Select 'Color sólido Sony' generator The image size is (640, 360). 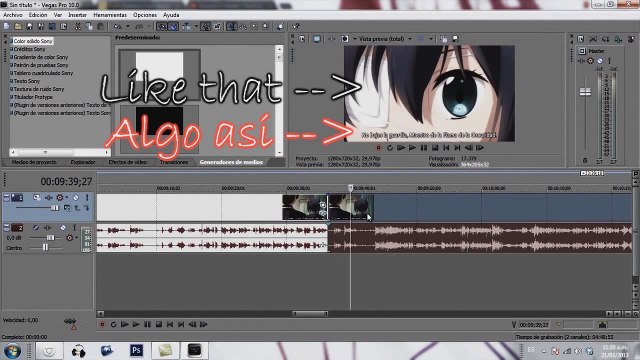point(33,41)
